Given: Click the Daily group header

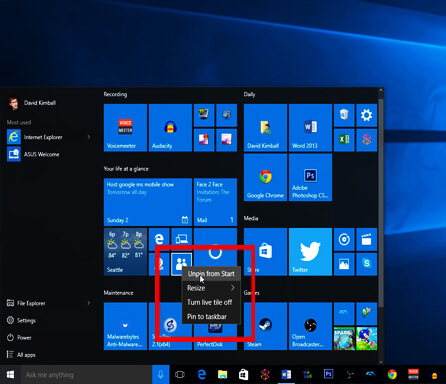Looking at the screenshot, I should pyautogui.click(x=249, y=95).
